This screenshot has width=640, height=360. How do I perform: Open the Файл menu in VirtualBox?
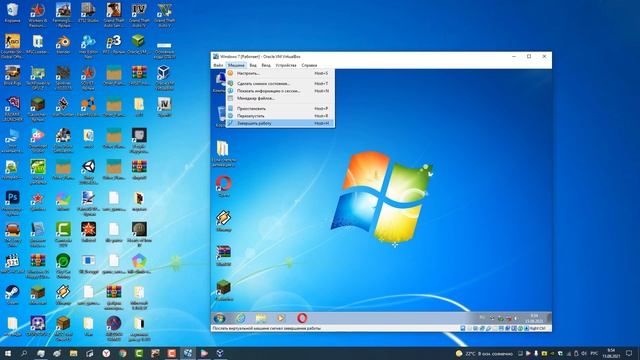coord(218,65)
